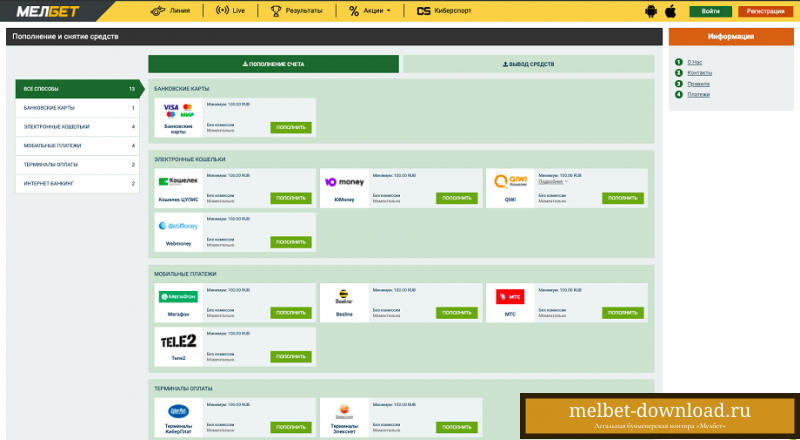The image size is (800, 440).
Task: Click Пополнить for Мегафон
Action: [x=291, y=313]
